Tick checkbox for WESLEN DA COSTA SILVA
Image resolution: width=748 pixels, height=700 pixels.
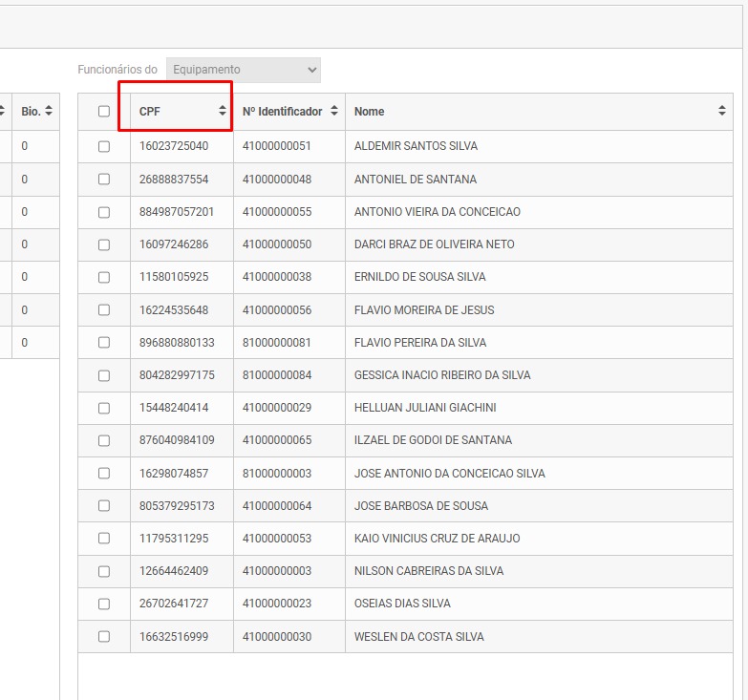[x=104, y=637]
